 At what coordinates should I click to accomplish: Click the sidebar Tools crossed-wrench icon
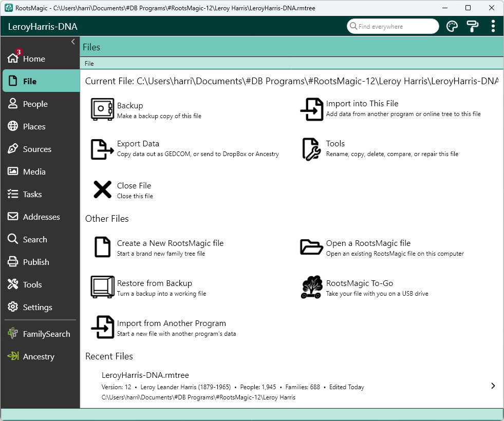coord(13,284)
